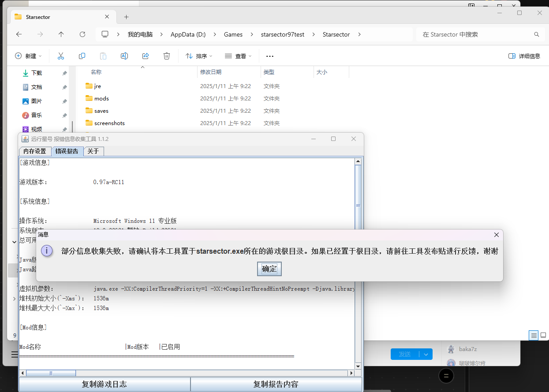Screen dimensions: 549x392
Task: Select the Rename icon
Action: 124,56
